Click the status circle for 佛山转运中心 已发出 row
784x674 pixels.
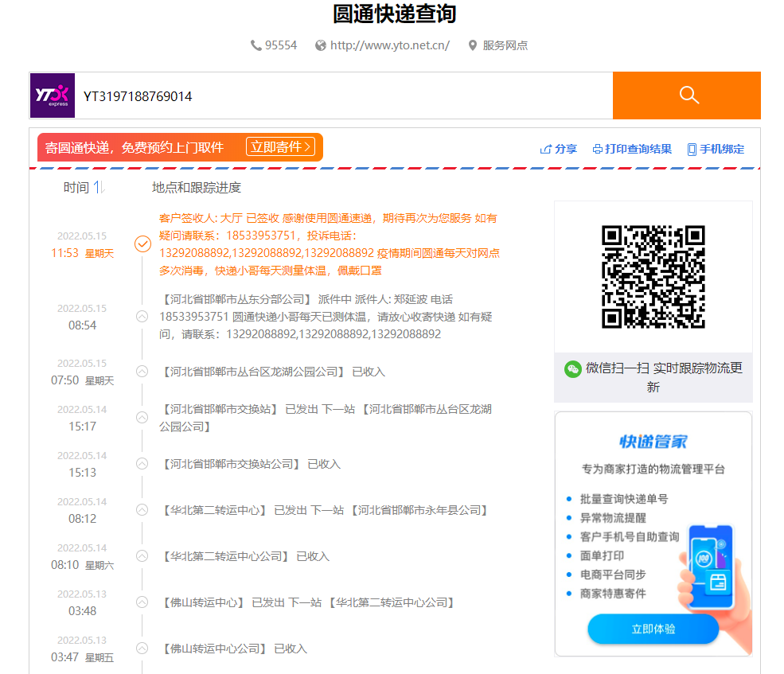click(142, 602)
